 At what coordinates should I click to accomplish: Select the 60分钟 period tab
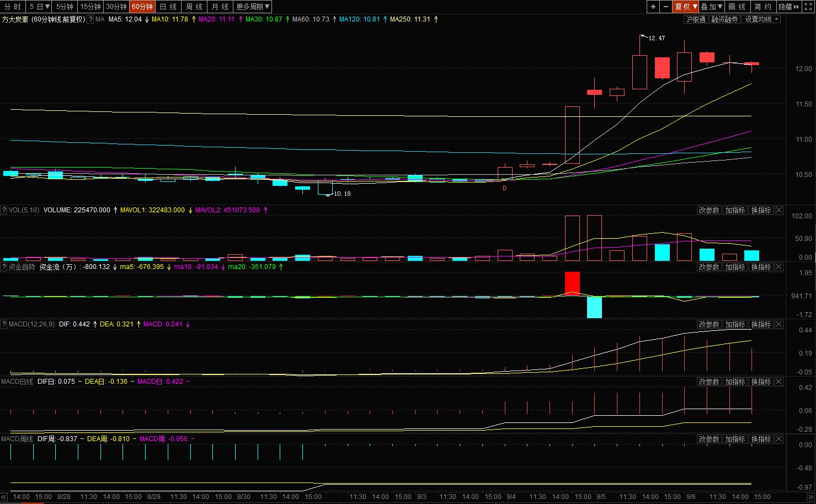click(x=142, y=7)
